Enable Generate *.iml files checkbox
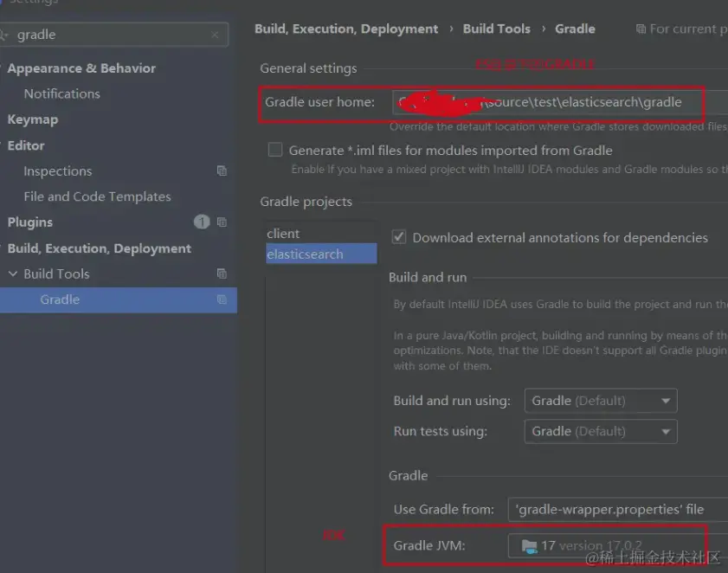Viewport: 728px width, 573px height. pos(275,150)
